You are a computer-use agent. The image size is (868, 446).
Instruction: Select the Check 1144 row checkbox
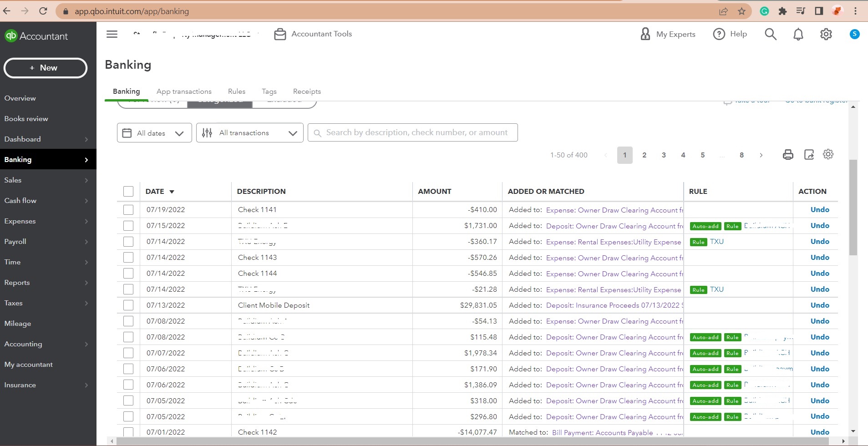coord(128,274)
